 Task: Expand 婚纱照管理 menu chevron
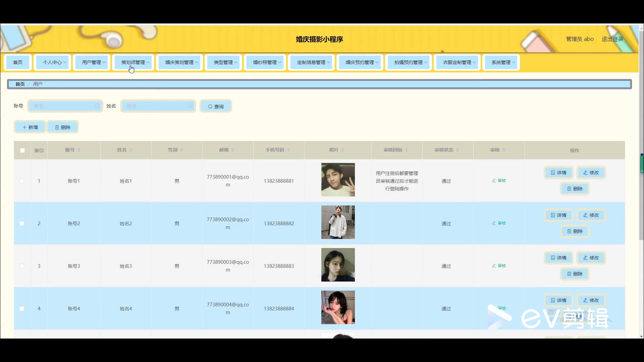click(x=280, y=62)
